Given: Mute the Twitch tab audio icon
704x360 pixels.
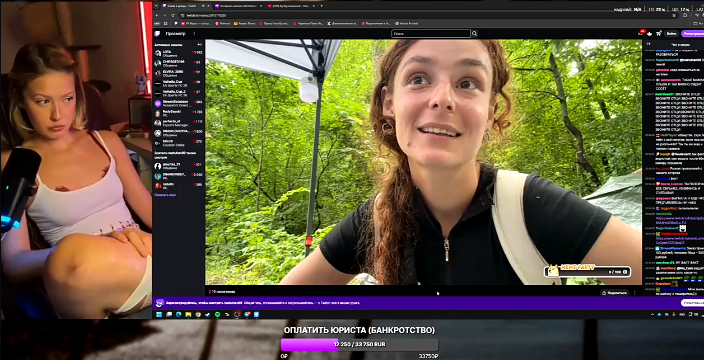Looking at the screenshot, I should (x=203, y=6).
